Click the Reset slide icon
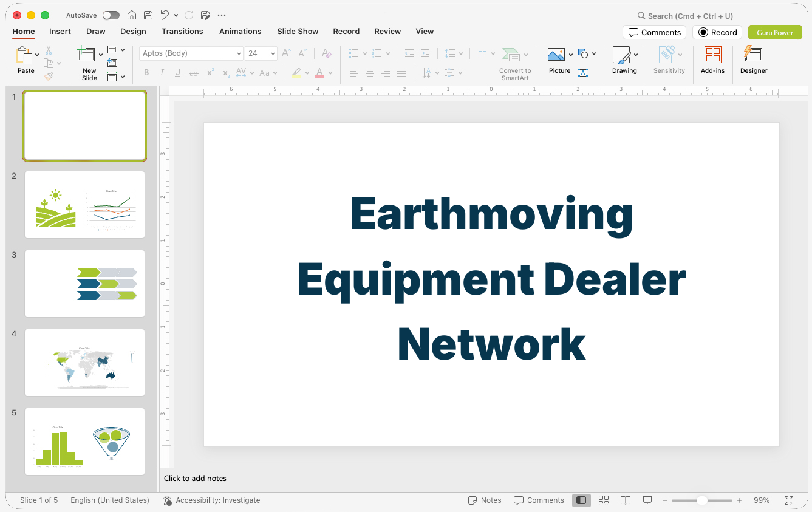The width and height of the screenshot is (812, 512). (112, 63)
